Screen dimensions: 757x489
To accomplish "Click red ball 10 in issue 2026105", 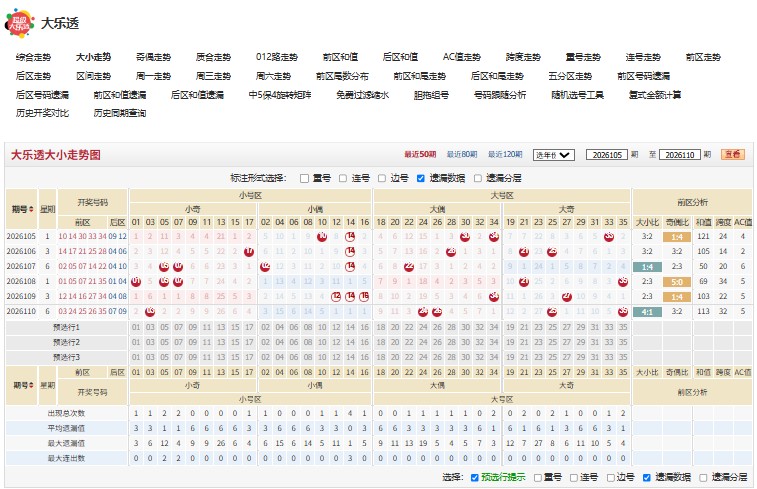I will [322, 237].
